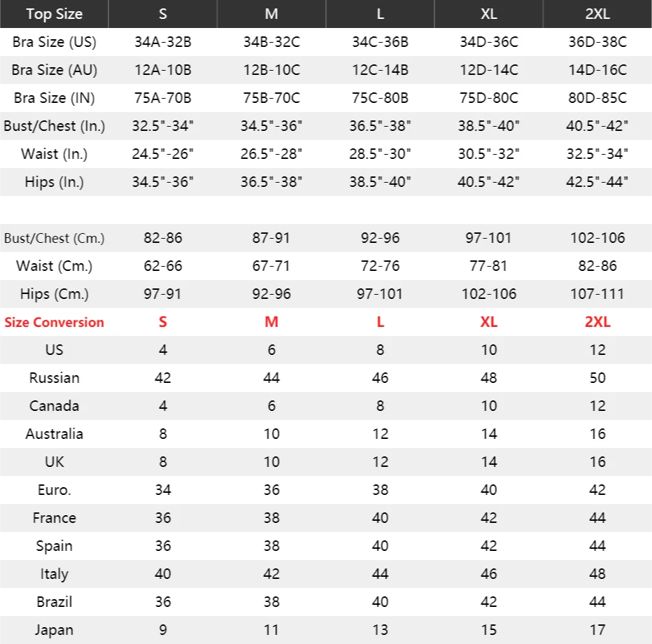The width and height of the screenshot is (652, 644).
Task: Click the Bra Size (US) row label
Action: click(x=54, y=42)
